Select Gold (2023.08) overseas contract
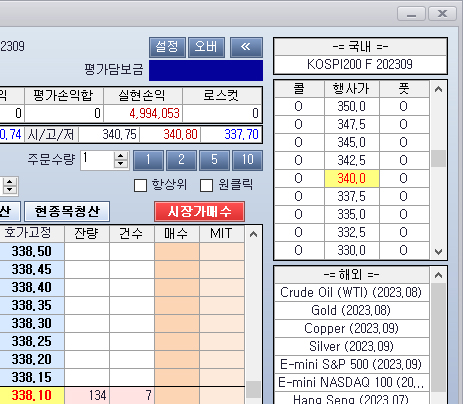Image resolution: width=463 pixels, height=404 pixels. point(351,310)
